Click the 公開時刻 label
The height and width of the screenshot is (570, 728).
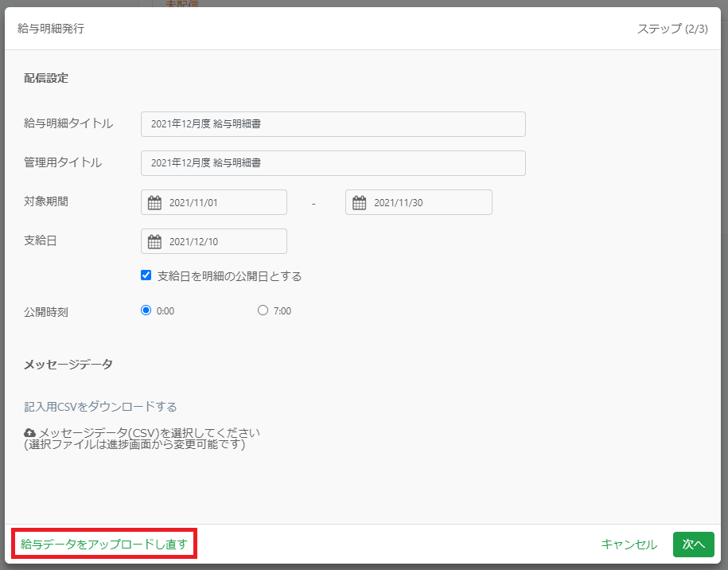click(46, 312)
